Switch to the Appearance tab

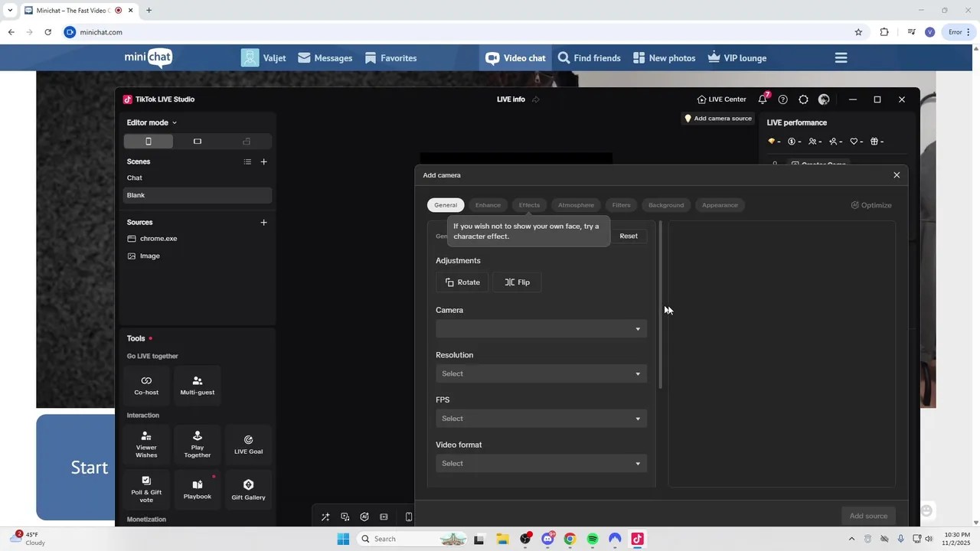720,205
